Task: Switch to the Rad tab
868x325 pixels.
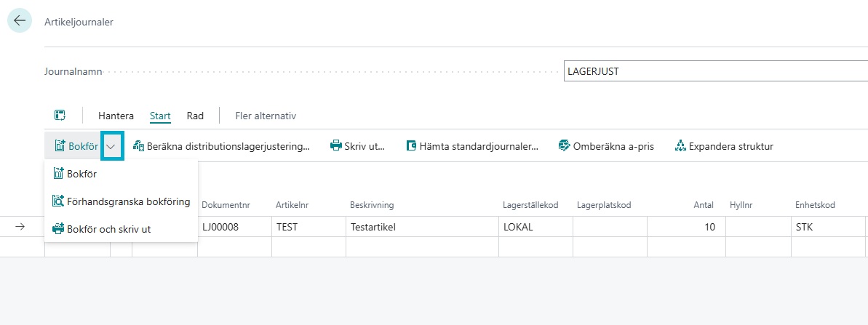Action: point(195,116)
